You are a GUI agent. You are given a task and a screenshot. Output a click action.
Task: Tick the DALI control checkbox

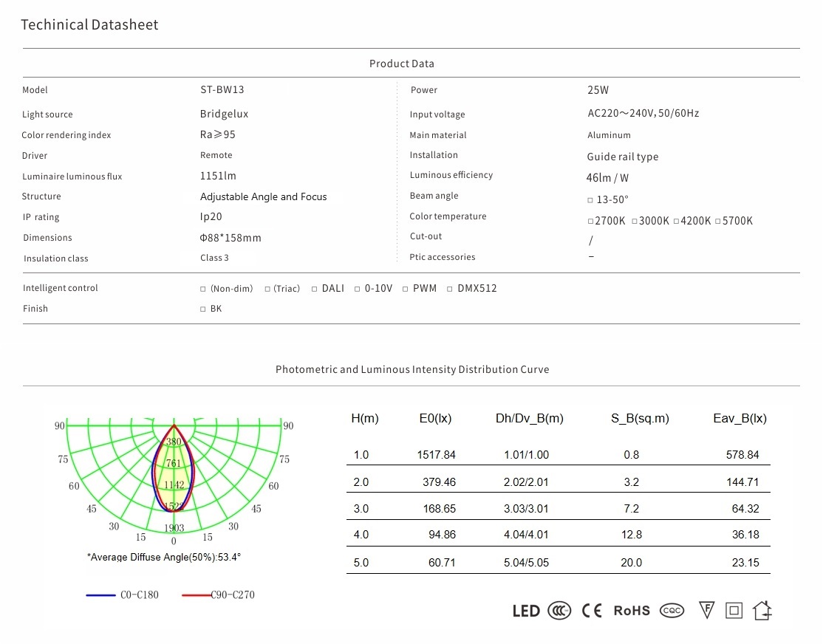pos(315,289)
